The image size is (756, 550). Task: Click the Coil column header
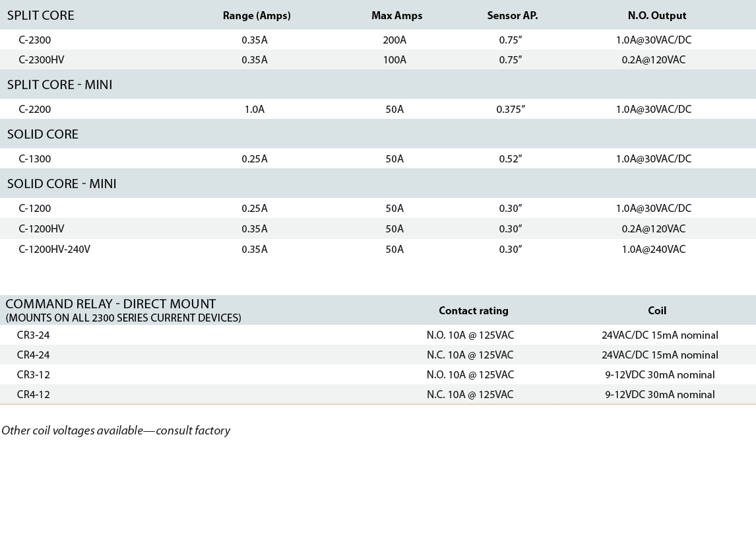point(657,311)
